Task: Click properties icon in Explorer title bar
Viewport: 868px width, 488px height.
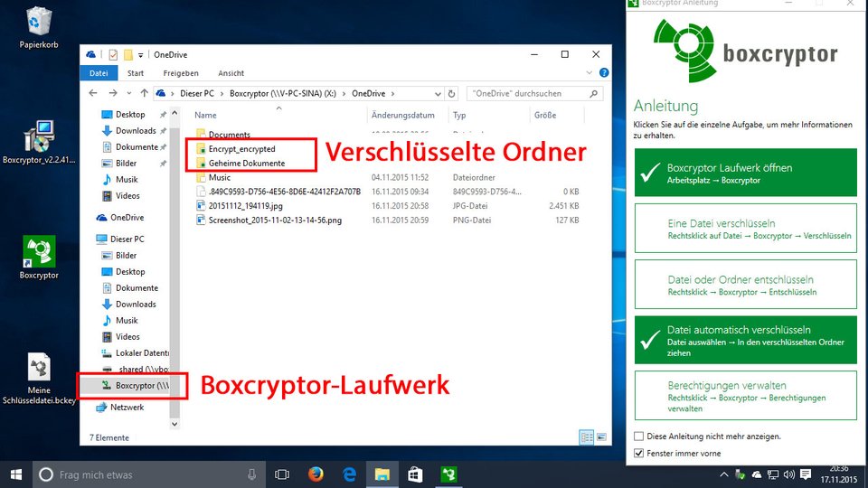Action: [x=113, y=55]
